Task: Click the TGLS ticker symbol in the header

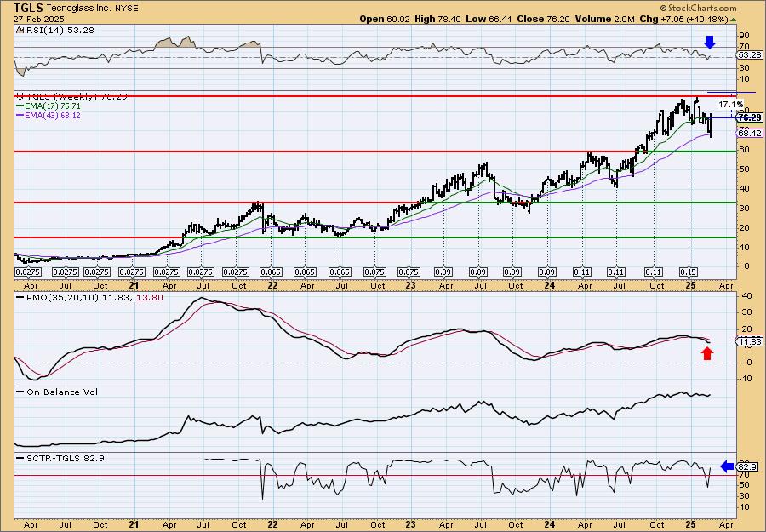Action: tap(28, 8)
